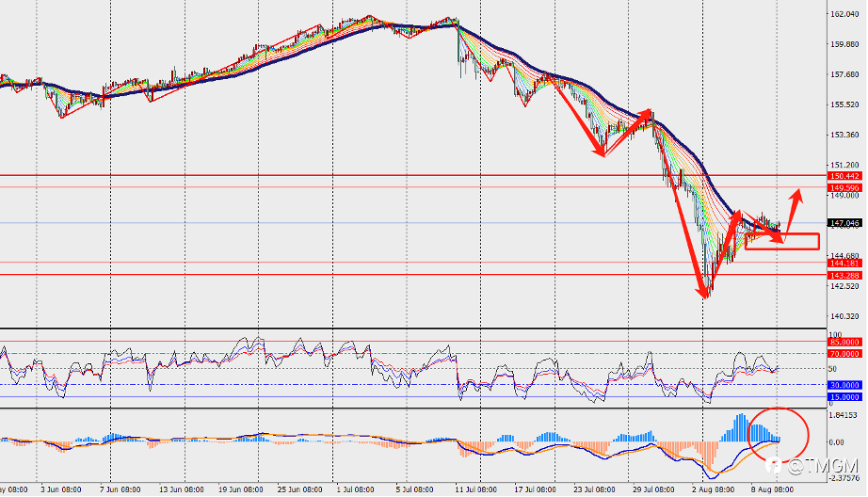Image resolution: width=868 pixels, height=497 pixels.
Task: Select the 150.442 horizontal red resistance line
Action: (413, 175)
